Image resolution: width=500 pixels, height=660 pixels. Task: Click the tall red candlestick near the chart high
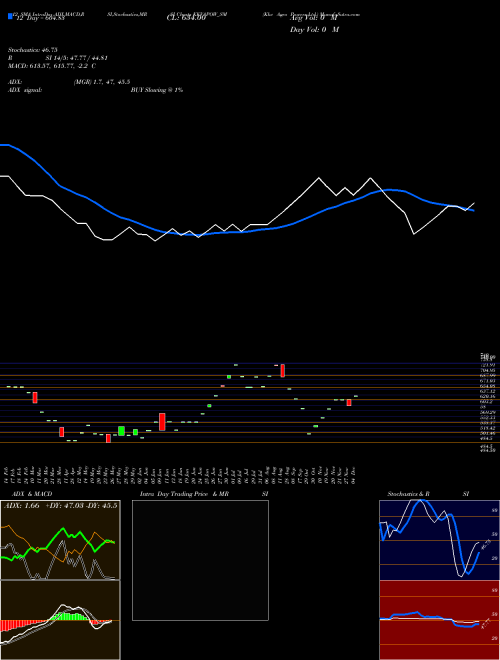pos(283,370)
